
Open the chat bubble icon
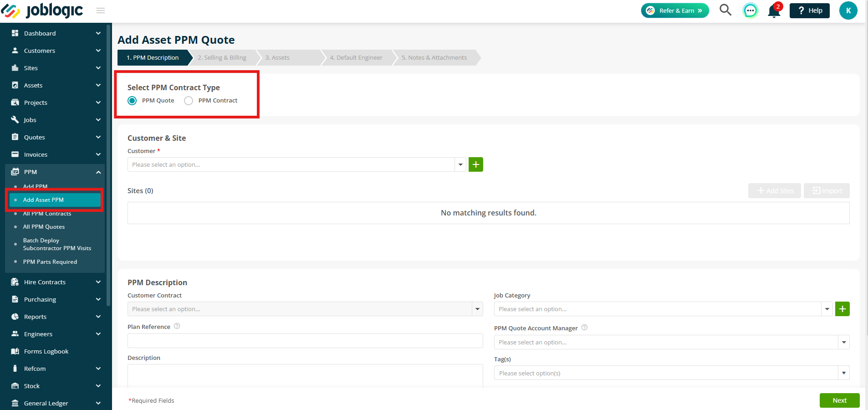pos(750,10)
